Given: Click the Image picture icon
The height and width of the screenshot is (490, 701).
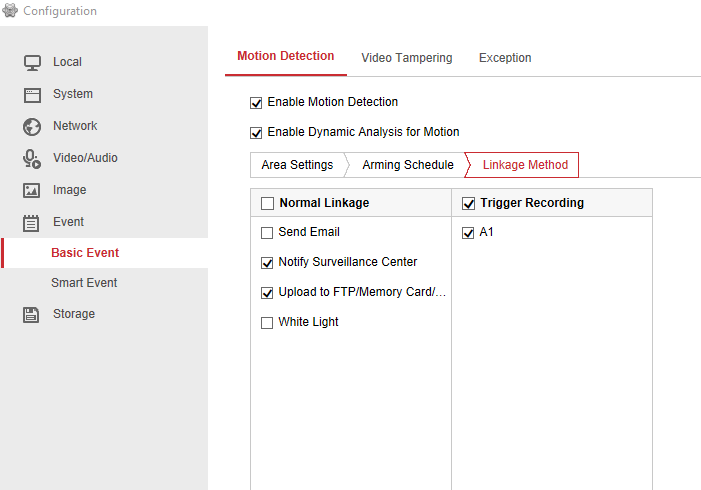Looking at the screenshot, I should pyautogui.click(x=32, y=190).
